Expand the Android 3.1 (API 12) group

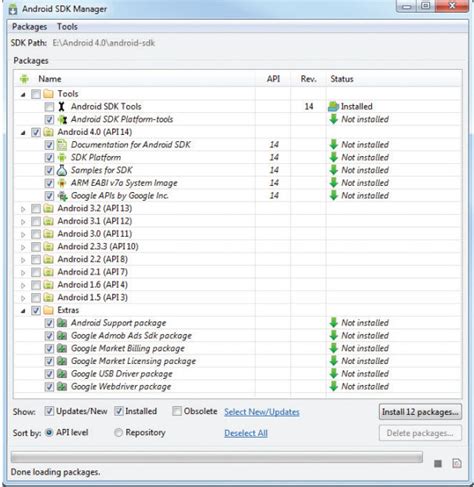23,222
